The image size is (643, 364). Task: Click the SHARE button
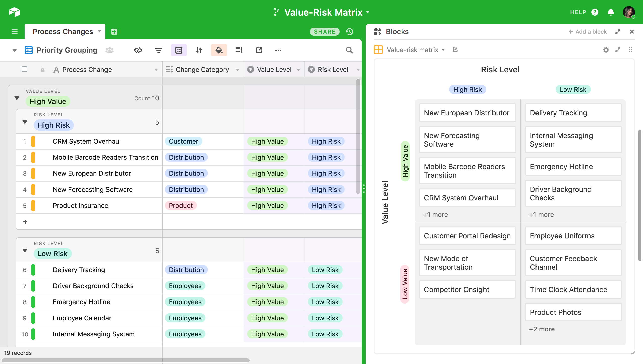tap(325, 32)
